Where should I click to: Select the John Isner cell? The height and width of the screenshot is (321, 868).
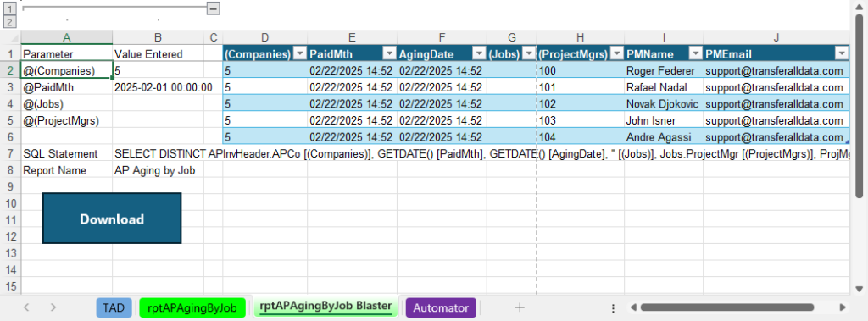(x=664, y=120)
